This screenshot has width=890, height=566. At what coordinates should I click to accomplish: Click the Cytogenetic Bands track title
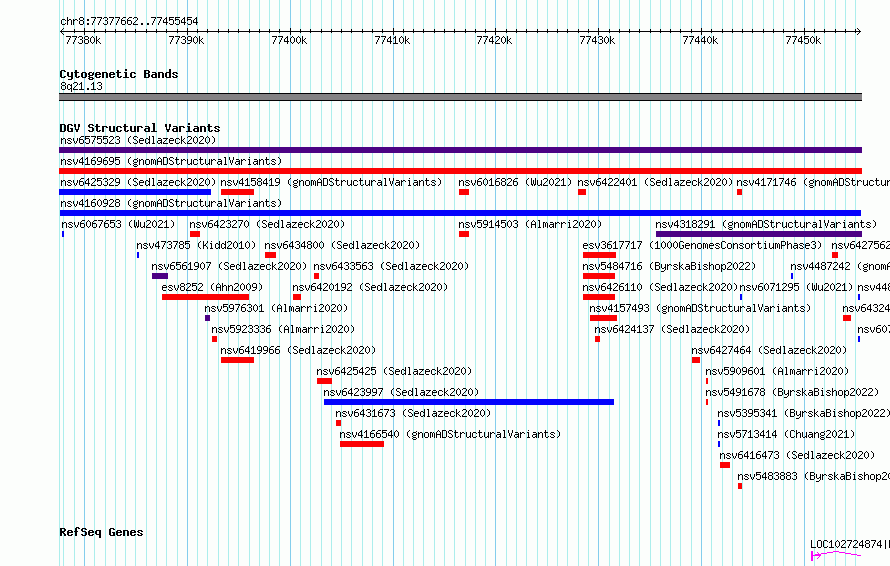(119, 74)
